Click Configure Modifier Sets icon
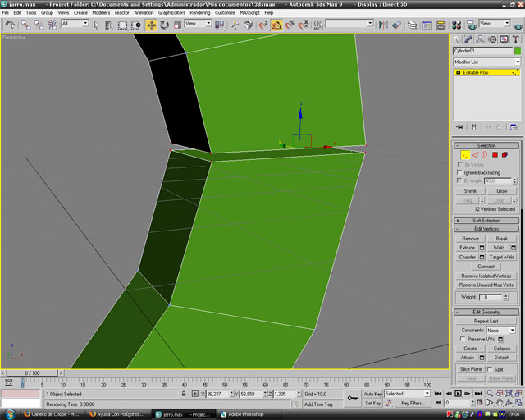The width and height of the screenshot is (525, 420). [514, 127]
